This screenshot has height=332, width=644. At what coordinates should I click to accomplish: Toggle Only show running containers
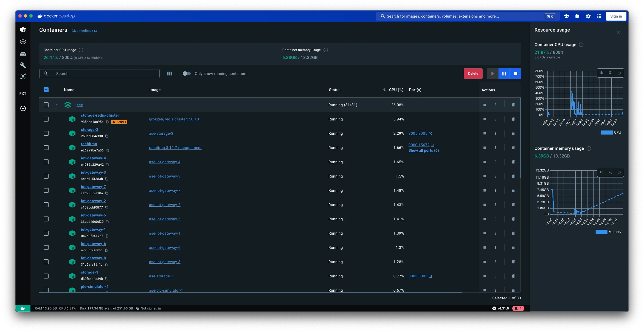click(187, 74)
